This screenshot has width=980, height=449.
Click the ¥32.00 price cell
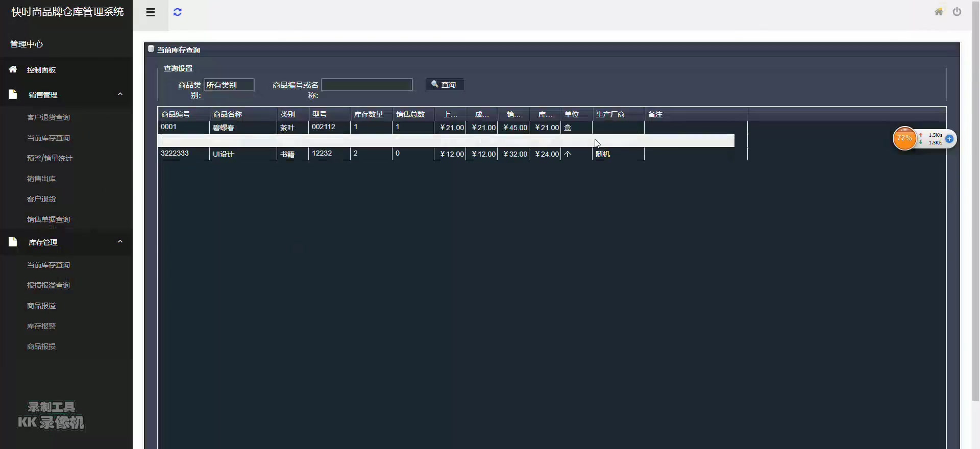tap(513, 154)
